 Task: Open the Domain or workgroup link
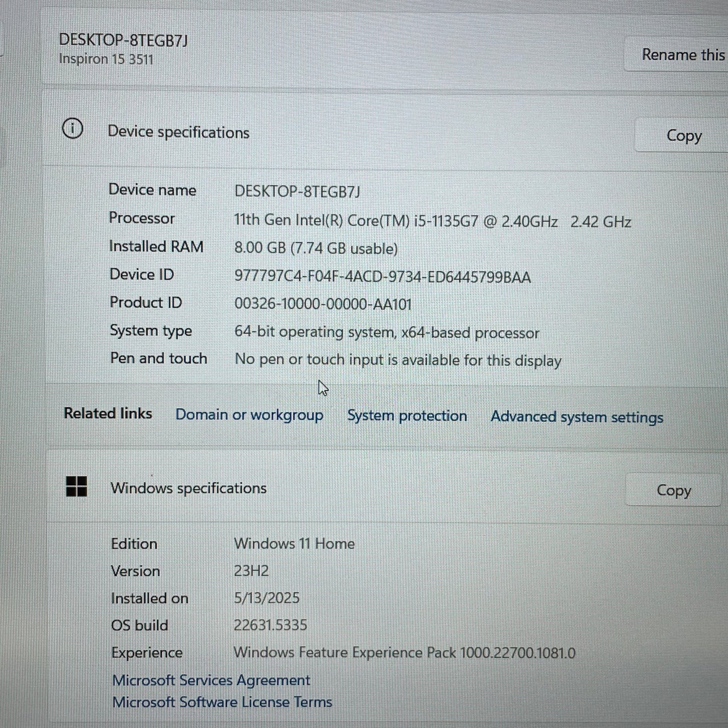point(249,415)
